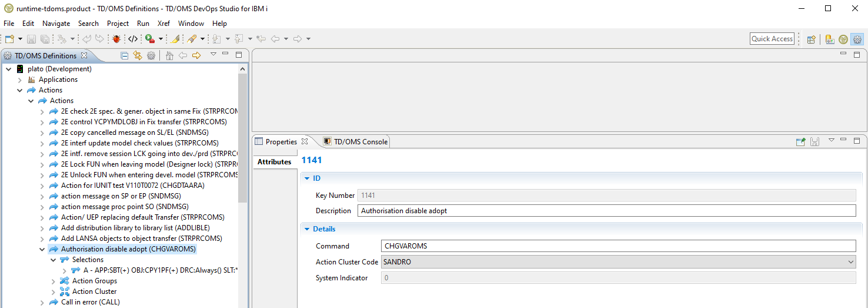Click the Command input field
The width and height of the screenshot is (868, 308).
pos(617,246)
